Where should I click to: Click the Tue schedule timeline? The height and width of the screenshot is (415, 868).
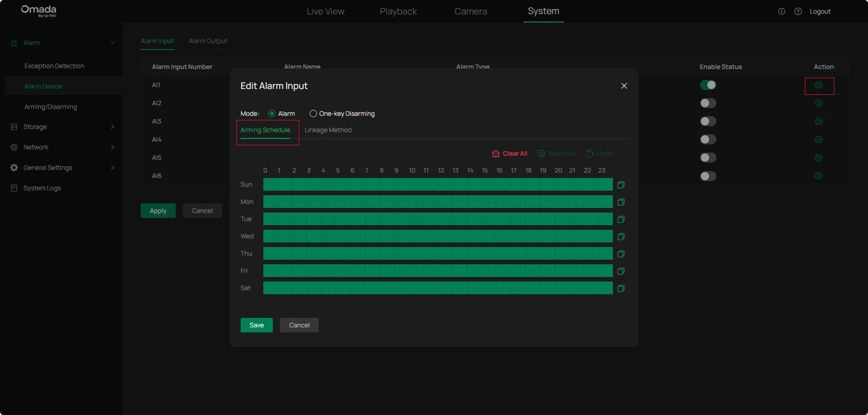click(x=438, y=219)
